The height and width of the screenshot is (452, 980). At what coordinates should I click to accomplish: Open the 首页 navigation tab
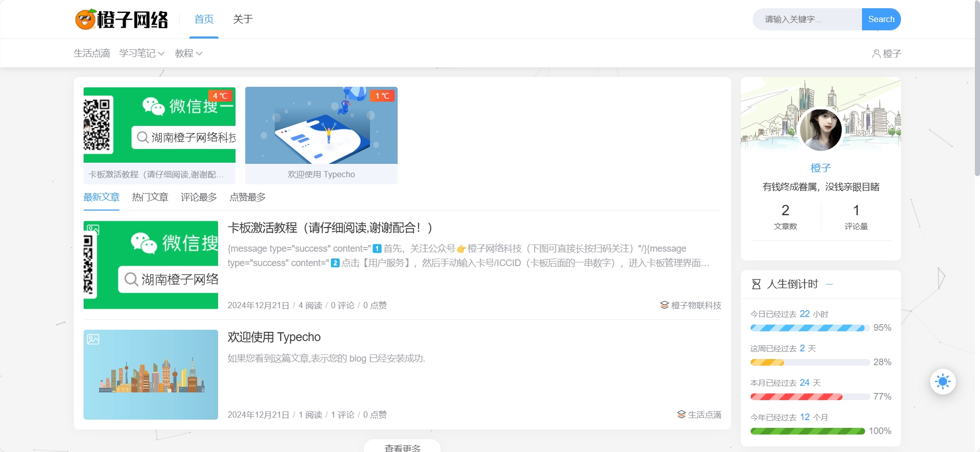(x=204, y=19)
